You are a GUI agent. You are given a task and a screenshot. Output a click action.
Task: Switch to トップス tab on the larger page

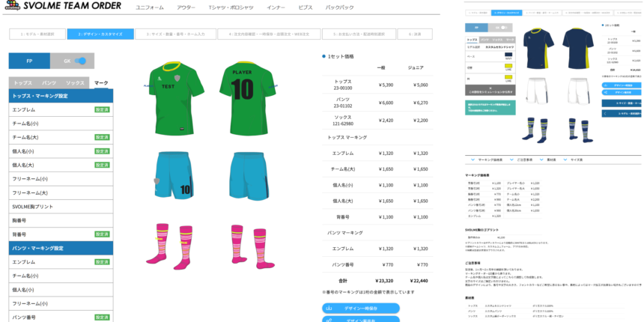click(x=23, y=82)
